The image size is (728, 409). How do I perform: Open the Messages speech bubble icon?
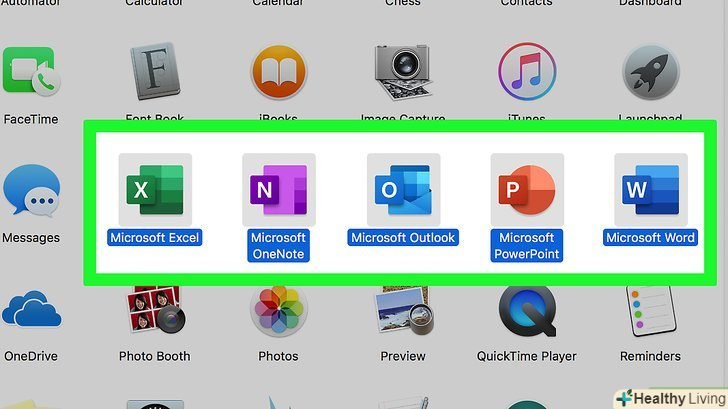[31, 191]
